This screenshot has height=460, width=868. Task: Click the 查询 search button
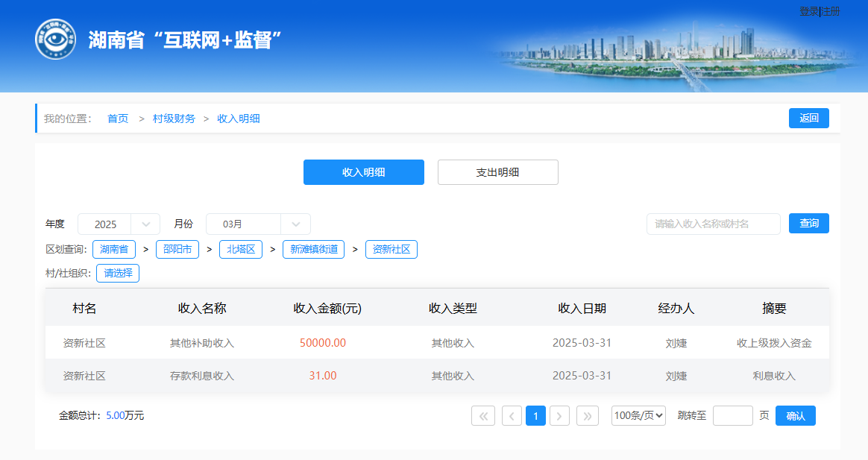tap(809, 223)
